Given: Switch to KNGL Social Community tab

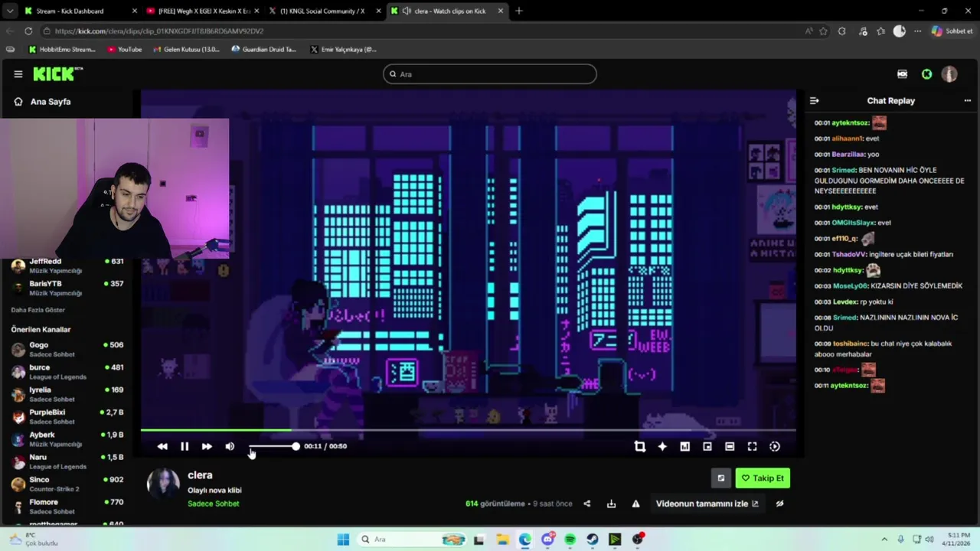Looking at the screenshot, I should (325, 11).
